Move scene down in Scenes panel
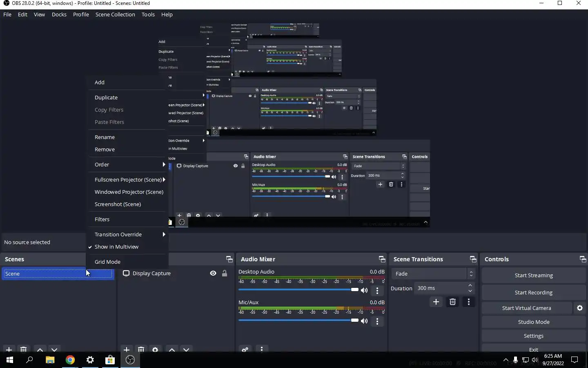The width and height of the screenshot is (588, 368). 54,350
